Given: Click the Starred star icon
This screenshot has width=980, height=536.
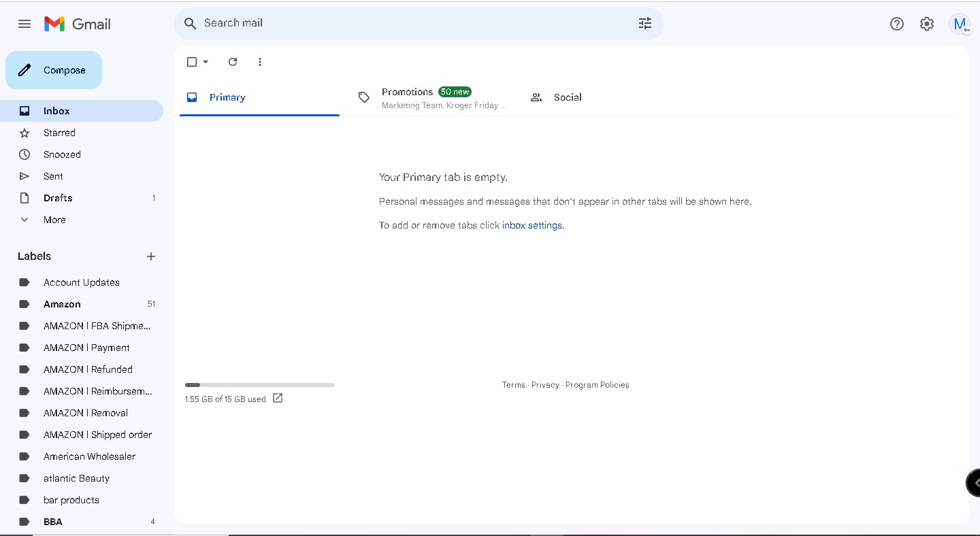Looking at the screenshot, I should coord(24,133).
